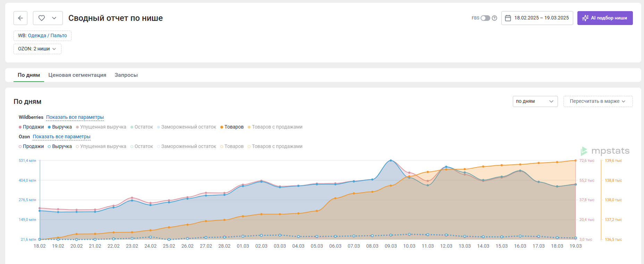Show Ozon Остаток series on chart
The height and width of the screenshot is (264, 644).
[x=142, y=147]
